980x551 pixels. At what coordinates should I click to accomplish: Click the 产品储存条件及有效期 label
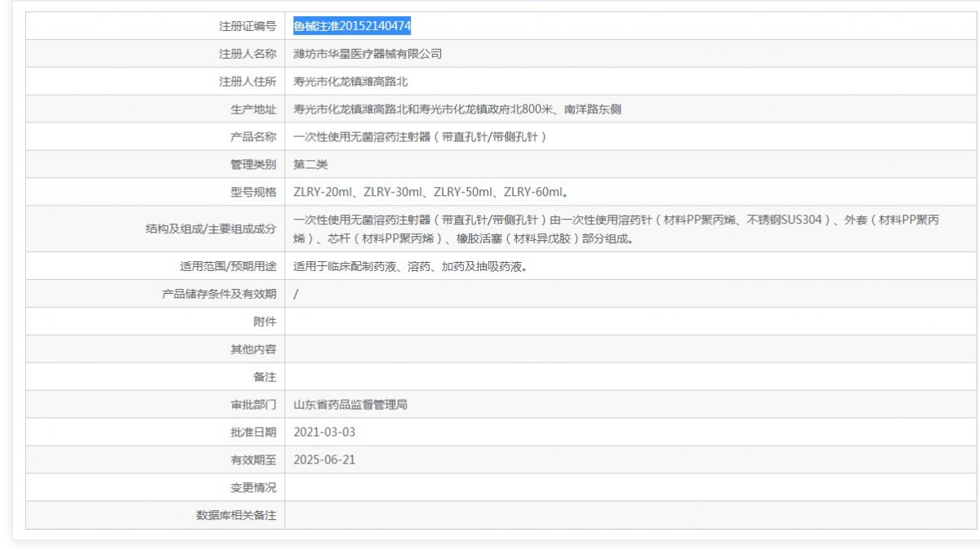click(x=219, y=294)
